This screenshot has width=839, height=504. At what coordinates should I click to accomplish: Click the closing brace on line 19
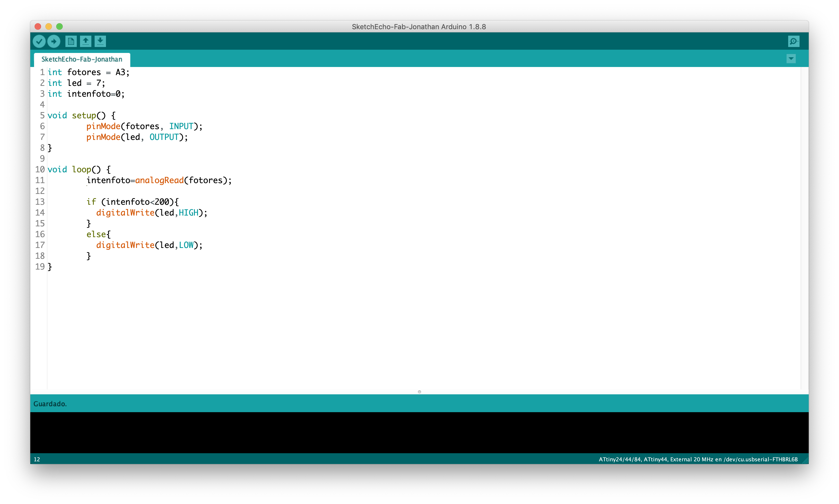coord(50,267)
